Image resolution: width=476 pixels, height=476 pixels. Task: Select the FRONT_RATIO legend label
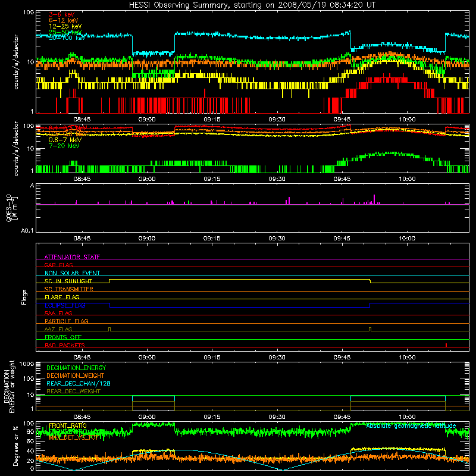tap(68, 425)
